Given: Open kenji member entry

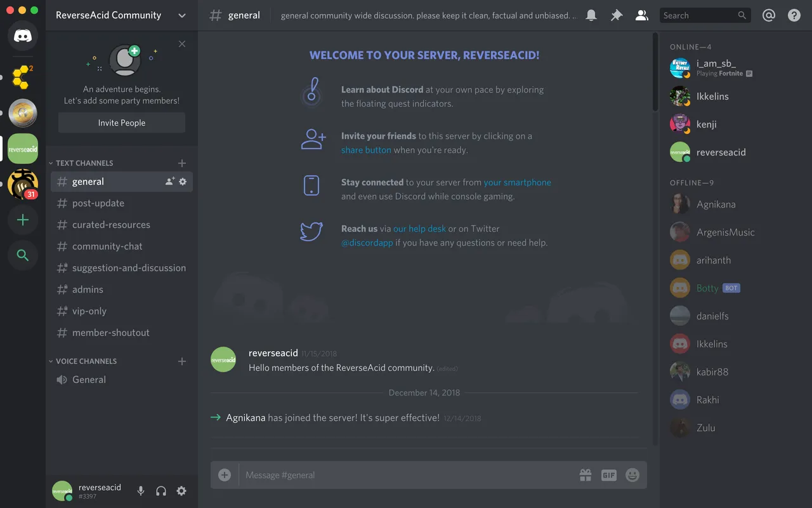Looking at the screenshot, I should [x=736, y=124].
